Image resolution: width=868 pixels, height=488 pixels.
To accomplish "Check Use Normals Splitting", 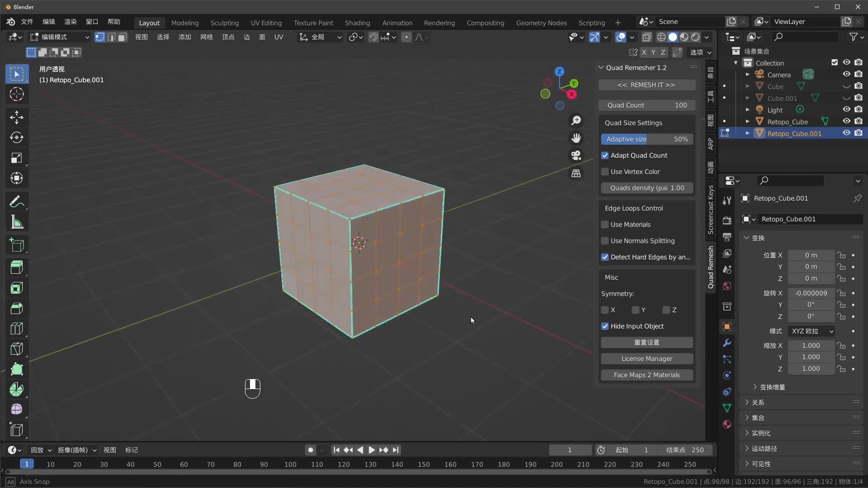I will pos(605,241).
